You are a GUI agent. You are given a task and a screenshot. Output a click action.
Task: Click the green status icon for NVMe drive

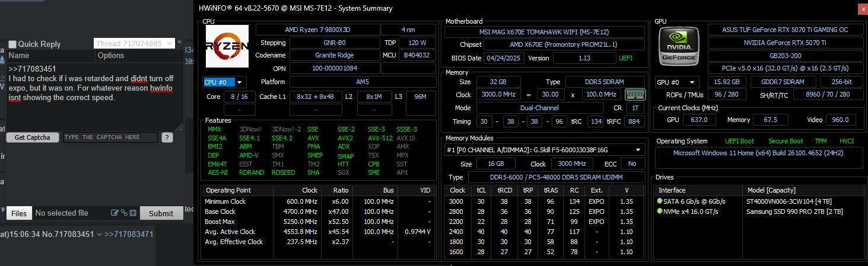(x=660, y=211)
